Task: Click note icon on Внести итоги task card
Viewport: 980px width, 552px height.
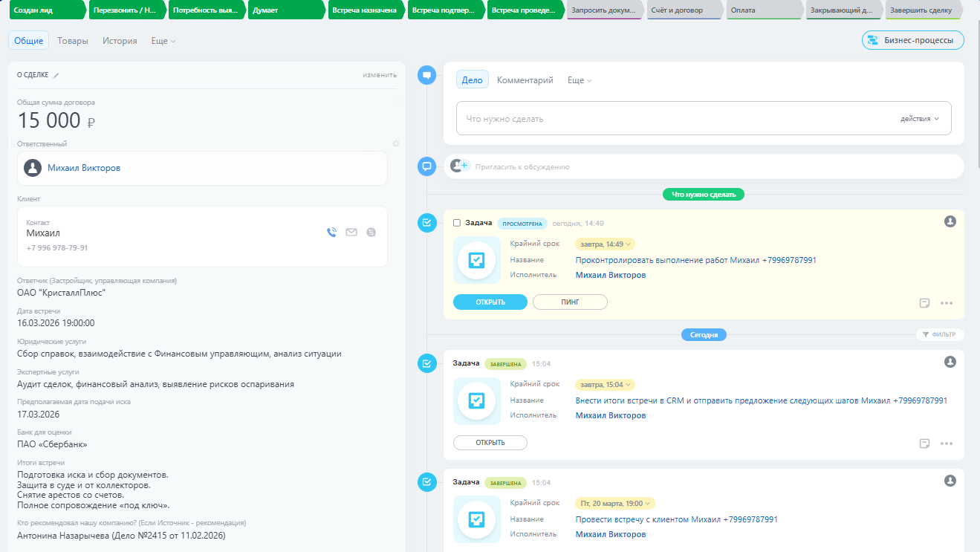Action: (x=925, y=444)
